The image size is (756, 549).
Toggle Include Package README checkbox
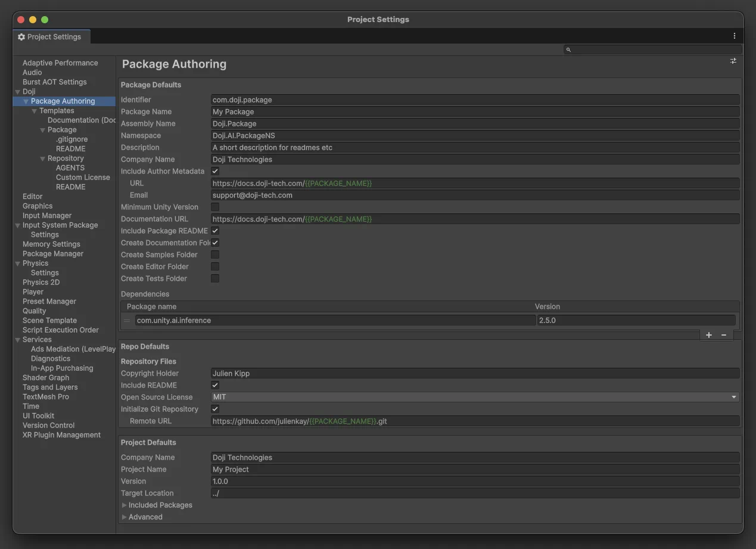[x=215, y=231]
